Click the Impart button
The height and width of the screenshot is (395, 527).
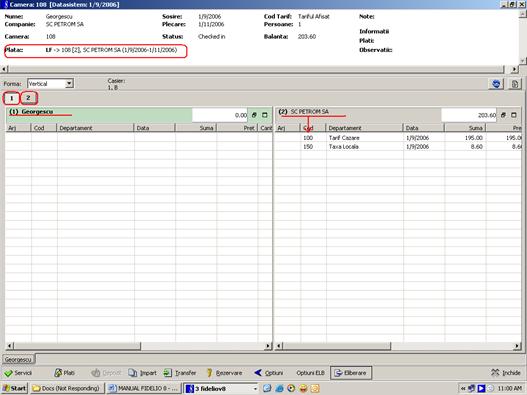(143, 373)
